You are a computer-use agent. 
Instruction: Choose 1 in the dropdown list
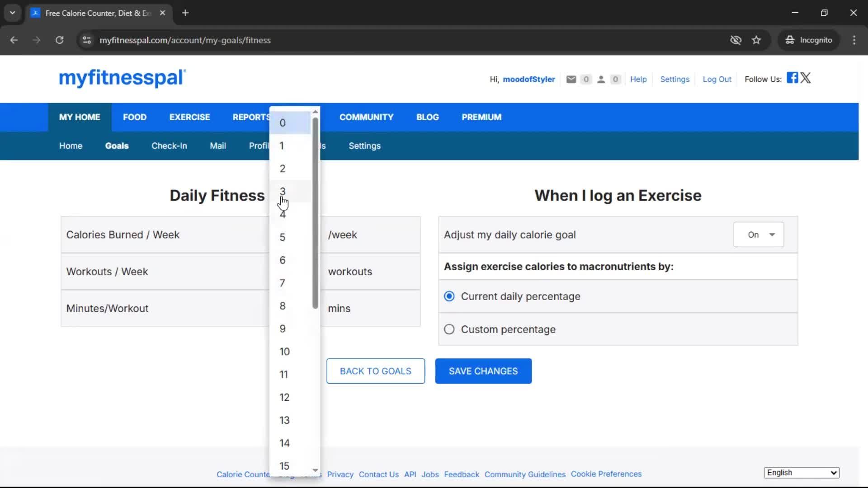tap(290, 145)
